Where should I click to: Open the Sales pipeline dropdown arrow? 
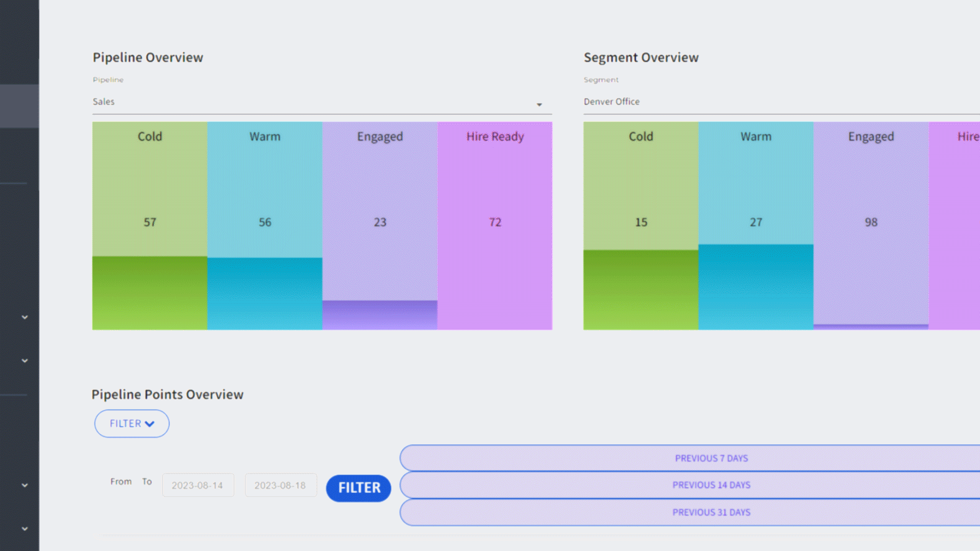click(x=539, y=104)
